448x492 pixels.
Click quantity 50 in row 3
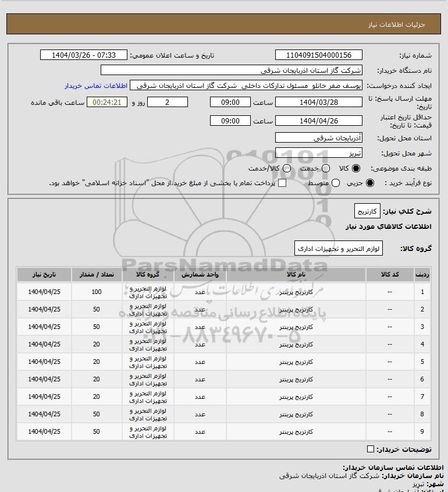click(x=97, y=327)
